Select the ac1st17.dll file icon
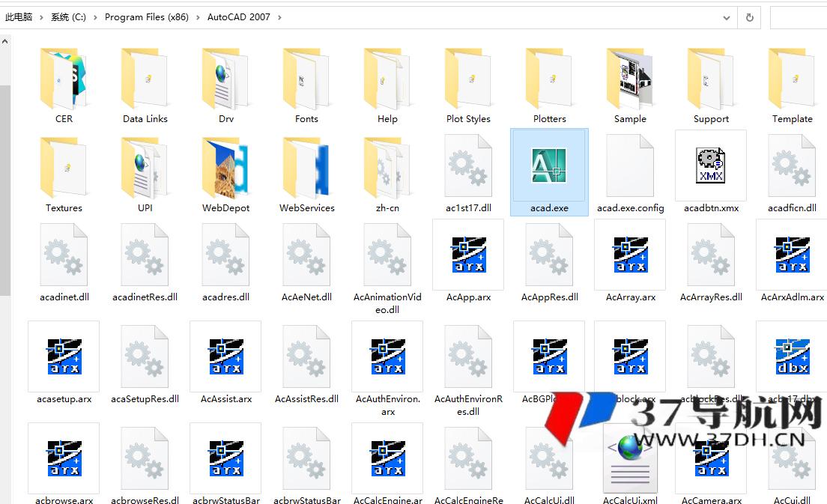The height and width of the screenshot is (504, 827). [x=468, y=166]
